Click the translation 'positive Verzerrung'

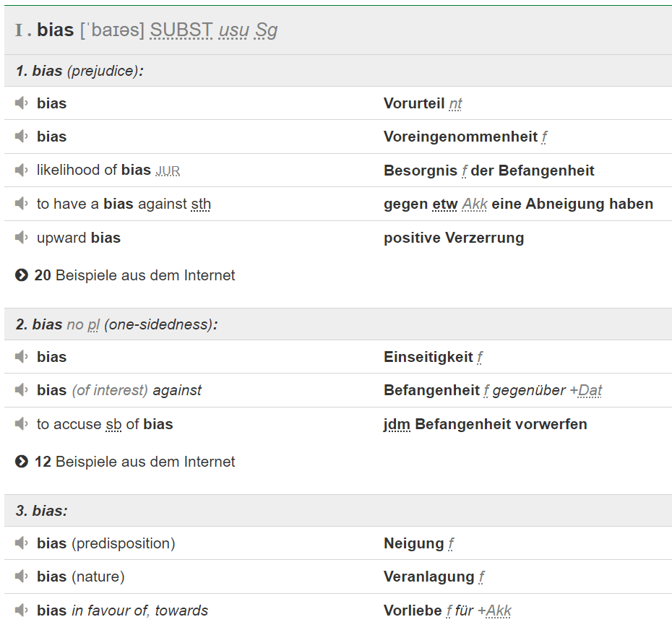(454, 238)
